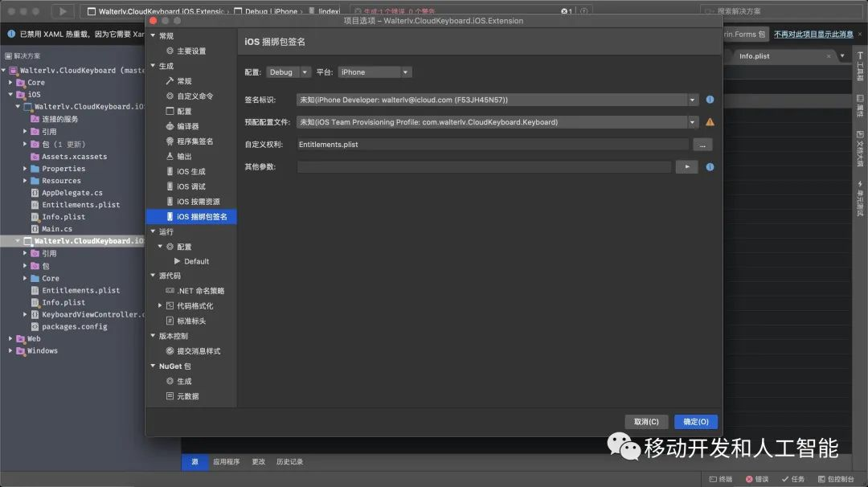The image size is (868, 487).
Task: Click 取消(C) button
Action: 646,422
